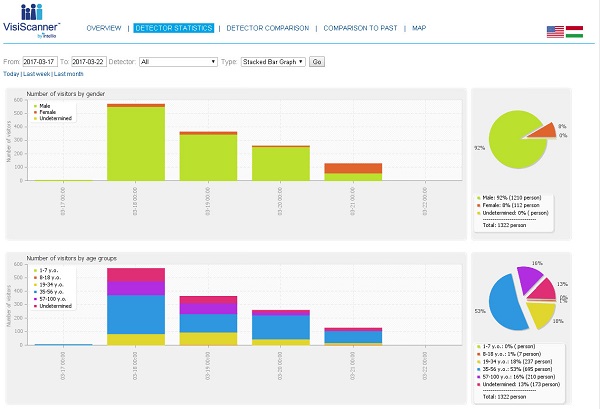
Task: Click the pink 13% slice of age pie
Action: pyautogui.click(x=545, y=291)
